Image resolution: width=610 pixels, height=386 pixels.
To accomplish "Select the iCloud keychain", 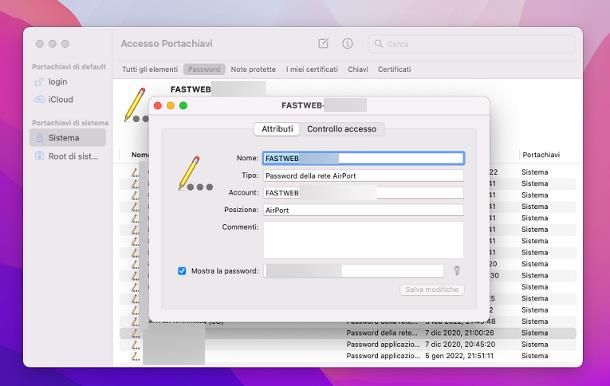I will pos(60,99).
